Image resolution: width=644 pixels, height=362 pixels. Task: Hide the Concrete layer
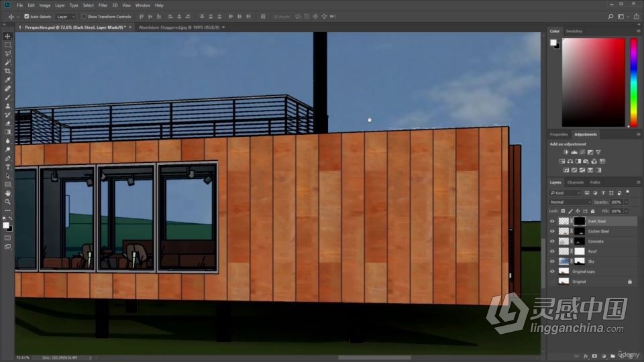[552, 241]
